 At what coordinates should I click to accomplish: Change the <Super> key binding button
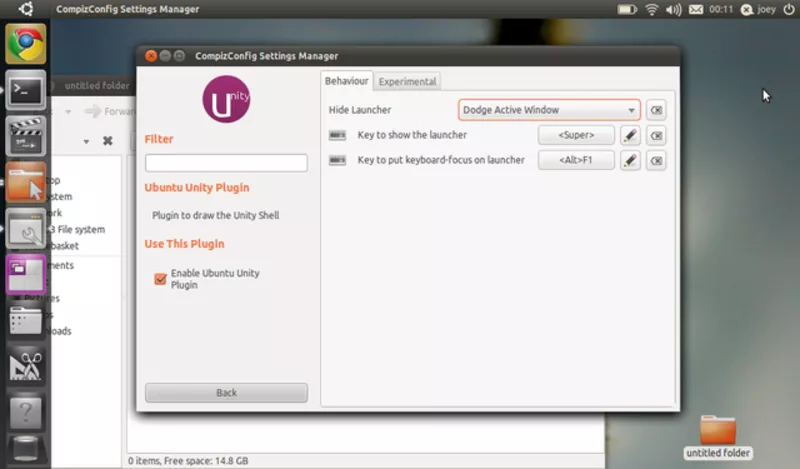(x=576, y=135)
